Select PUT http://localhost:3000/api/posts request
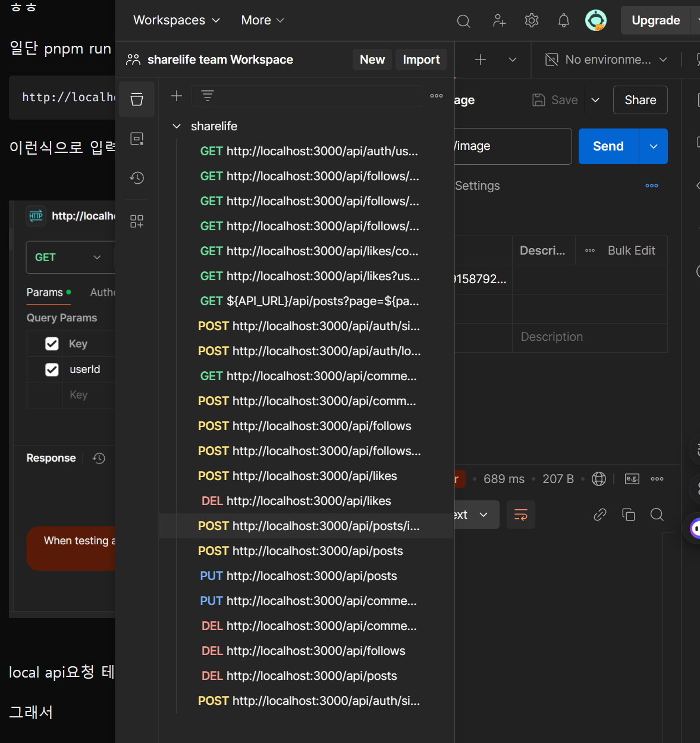Screen dimensions: 700x743 [306, 576]
